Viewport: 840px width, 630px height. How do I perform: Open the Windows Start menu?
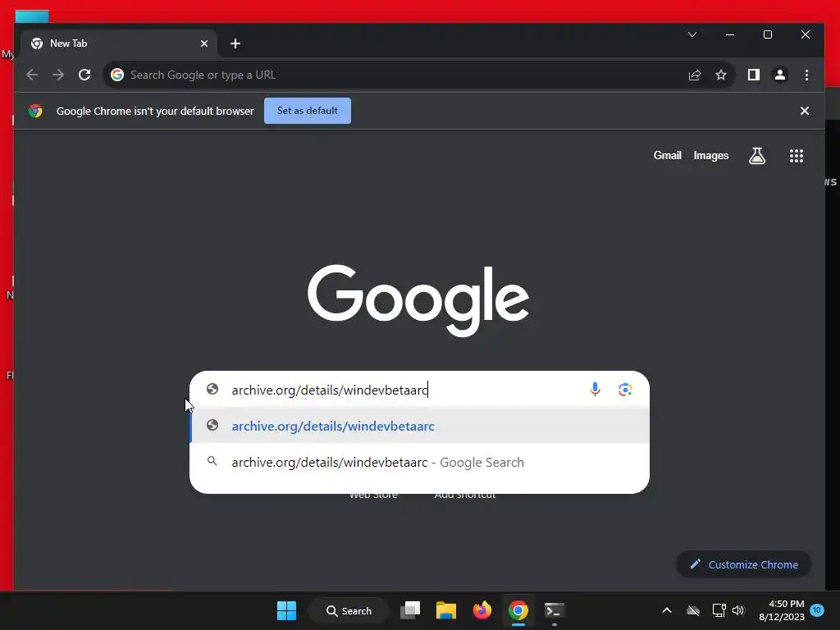tap(286, 610)
